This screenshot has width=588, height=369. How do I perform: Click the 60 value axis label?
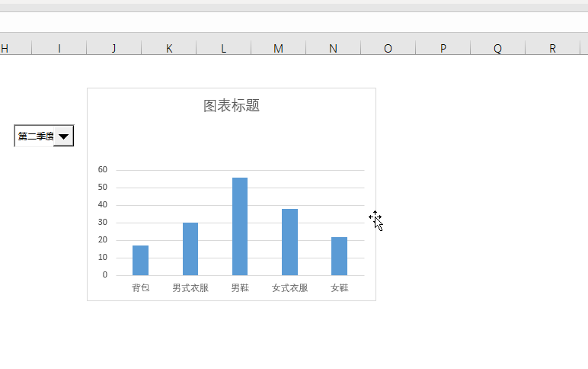click(x=103, y=170)
